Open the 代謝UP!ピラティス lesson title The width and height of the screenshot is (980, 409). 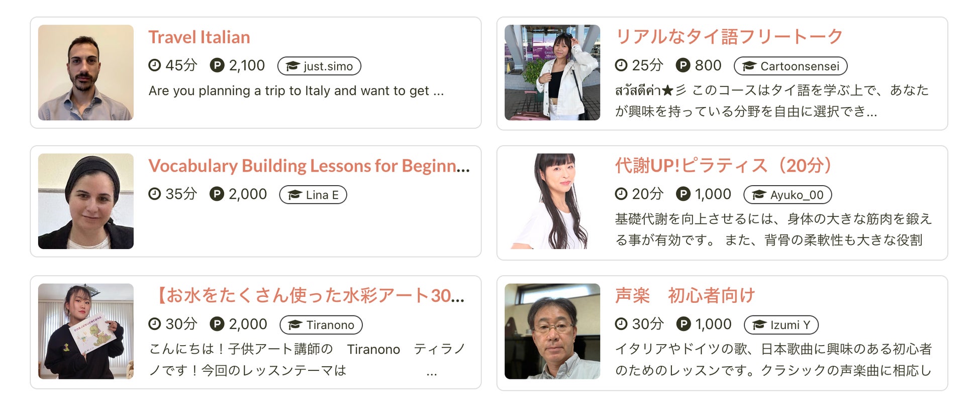[725, 166]
